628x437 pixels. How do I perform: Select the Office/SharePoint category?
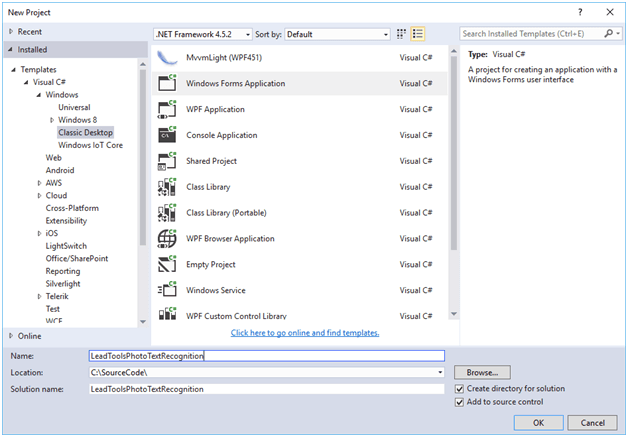click(77, 258)
